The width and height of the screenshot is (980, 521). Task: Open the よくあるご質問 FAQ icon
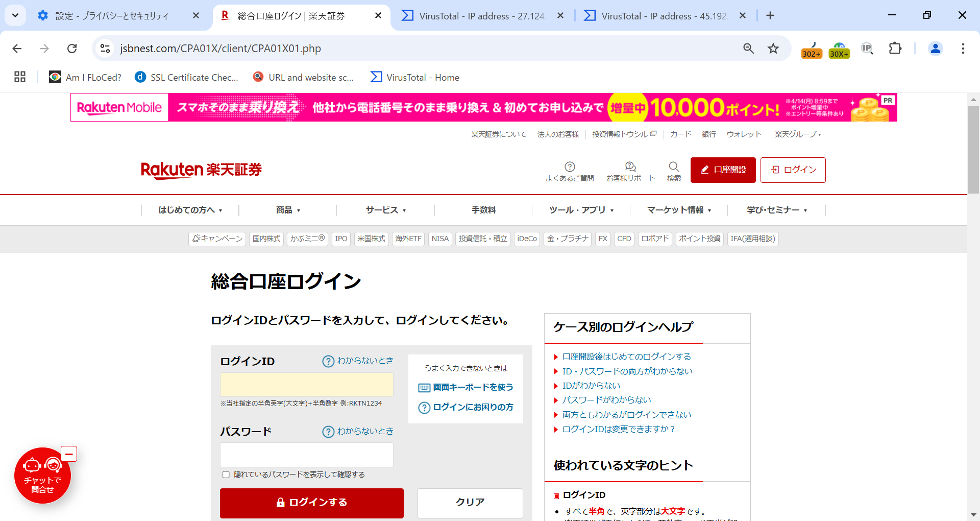pos(570,172)
